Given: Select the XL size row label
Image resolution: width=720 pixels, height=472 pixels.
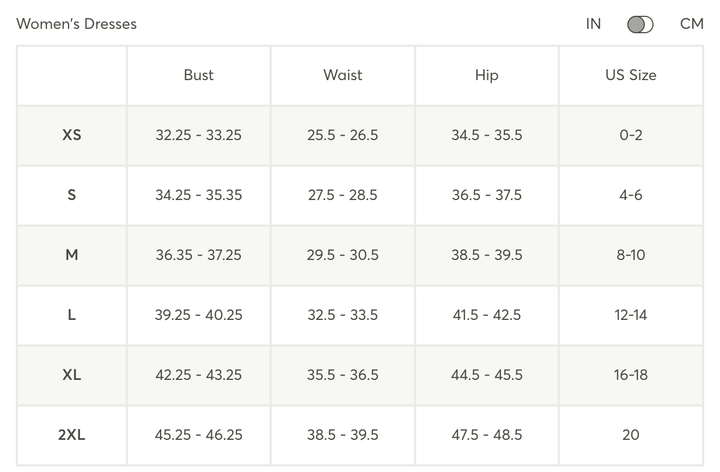Looking at the screenshot, I should [72, 375].
